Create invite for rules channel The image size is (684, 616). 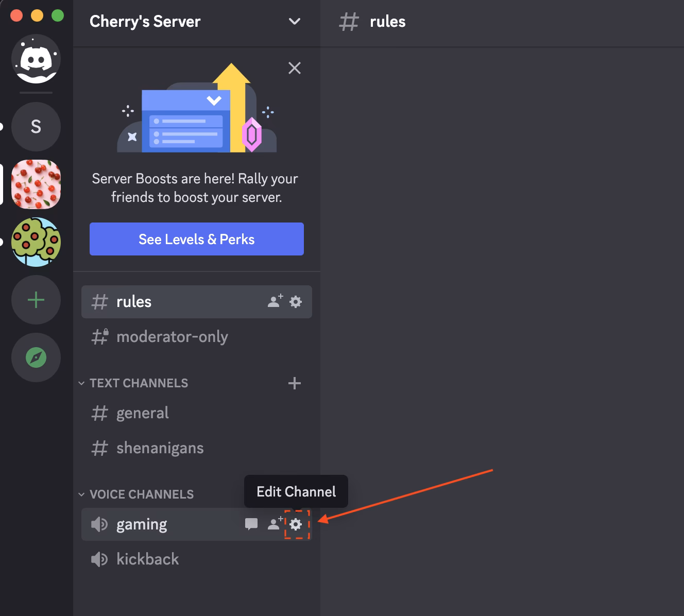[276, 301]
